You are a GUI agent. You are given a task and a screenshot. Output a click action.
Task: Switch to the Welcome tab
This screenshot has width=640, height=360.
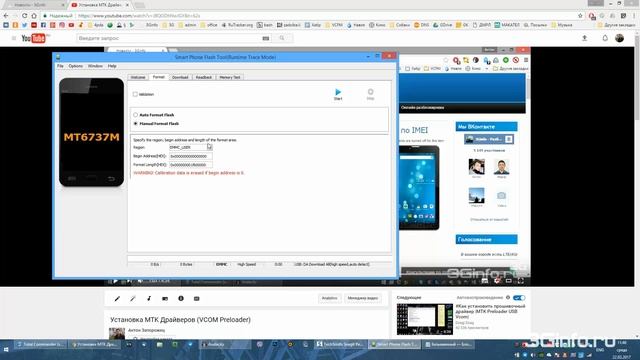138,77
